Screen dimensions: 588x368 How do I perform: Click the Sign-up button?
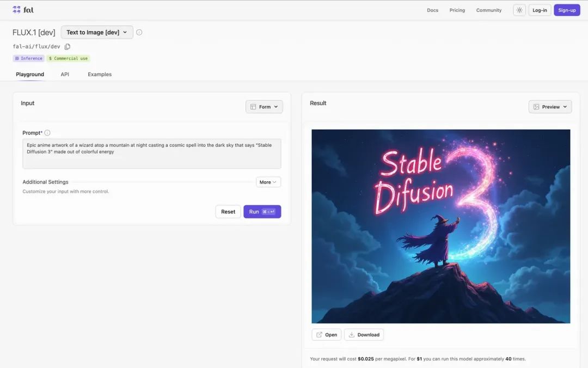pyautogui.click(x=567, y=10)
